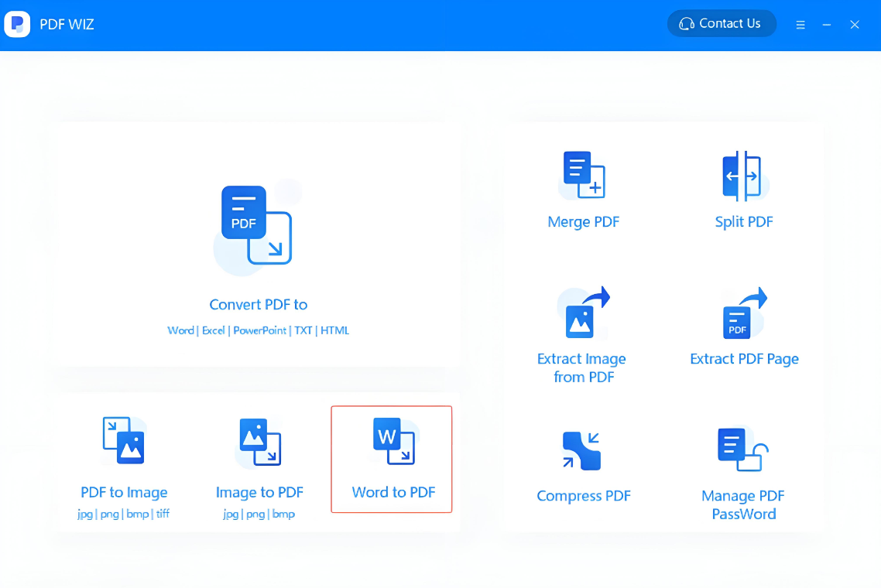Click "jpg | png | bmp" under Image to PDF
Image resolution: width=881 pixels, height=588 pixels.
259,514
